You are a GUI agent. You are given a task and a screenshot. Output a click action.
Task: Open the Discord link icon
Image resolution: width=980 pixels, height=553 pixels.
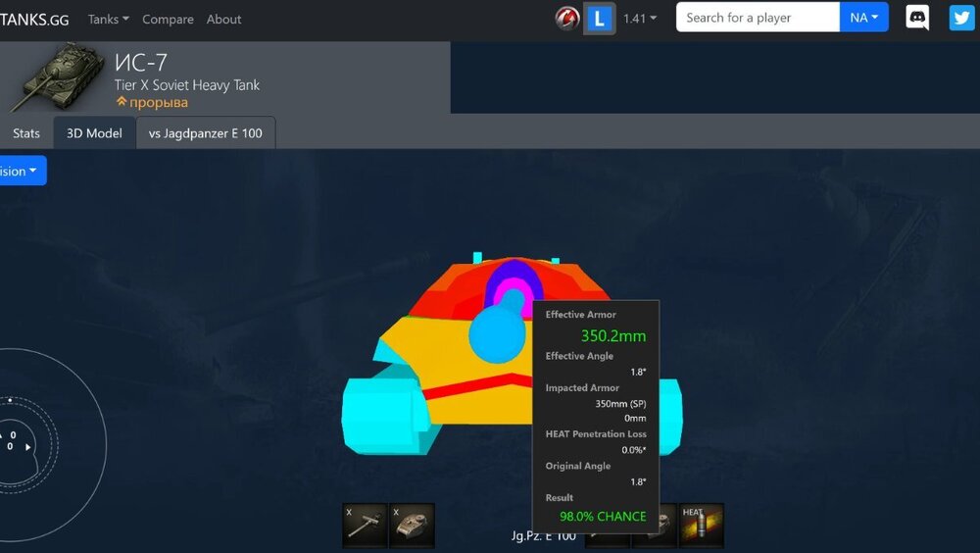click(917, 18)
